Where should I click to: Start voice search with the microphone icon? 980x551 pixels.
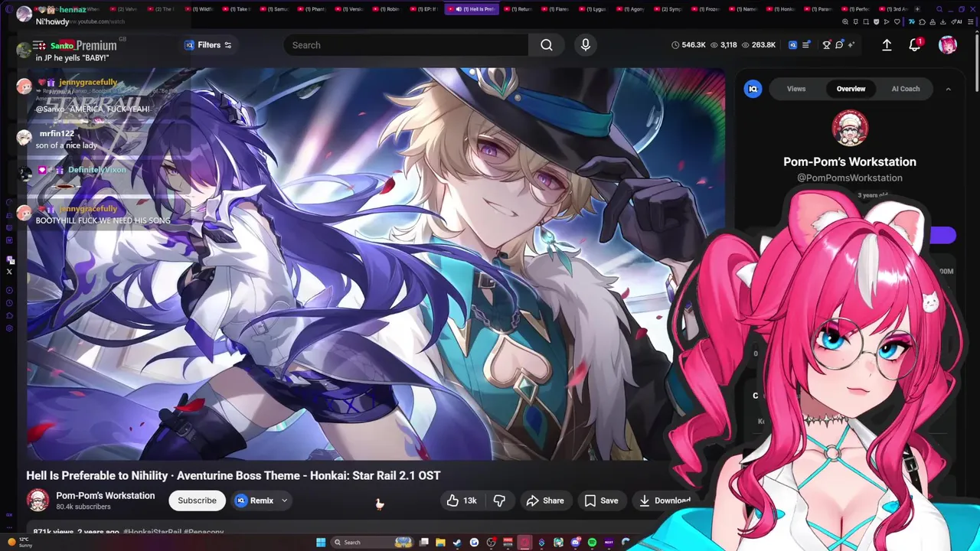(x=586, y=45)
